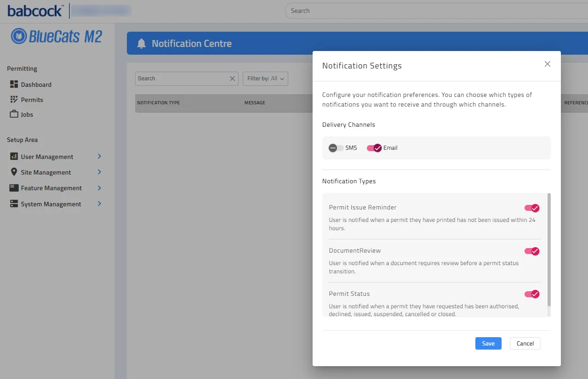Click the Permit Status title text
This screenshot has width=588, height=379.
349,294
